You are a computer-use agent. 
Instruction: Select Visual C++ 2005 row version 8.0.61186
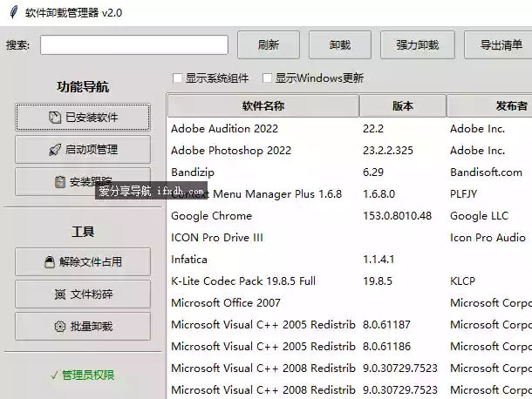click(x=350, y=347)
